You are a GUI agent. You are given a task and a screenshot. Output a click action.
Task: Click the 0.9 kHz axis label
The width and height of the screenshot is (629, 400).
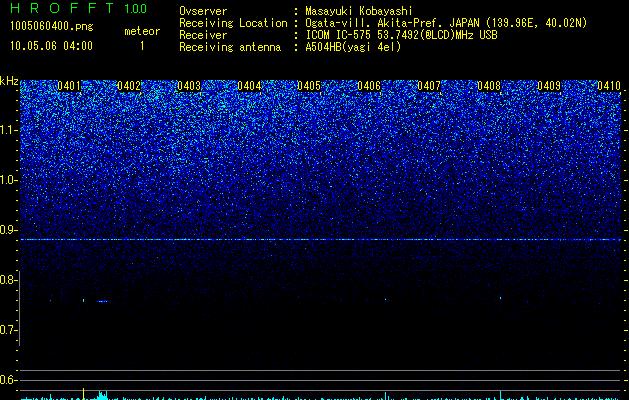[x=8, y=230]
